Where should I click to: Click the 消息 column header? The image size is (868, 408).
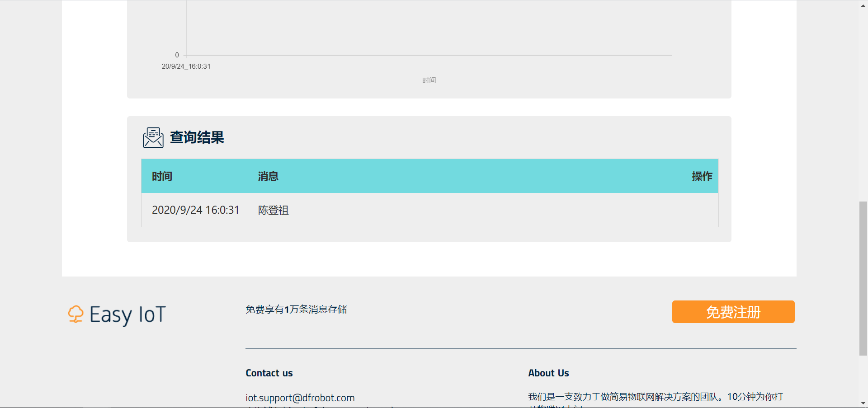click(x=268, y=176)
